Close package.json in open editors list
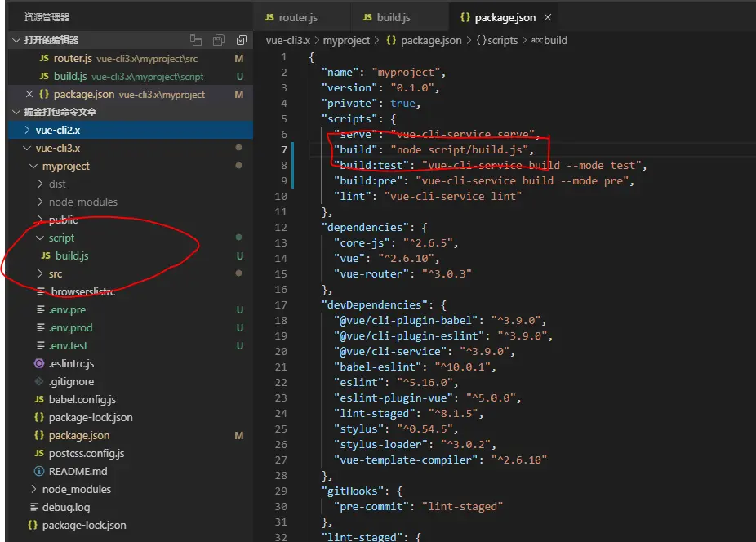Screen dimensions: 756x542 coord(29,94)
